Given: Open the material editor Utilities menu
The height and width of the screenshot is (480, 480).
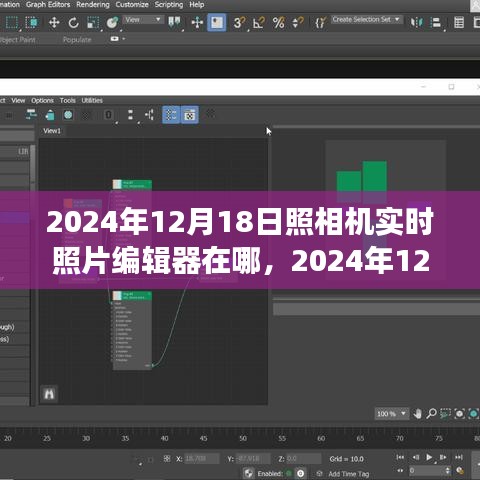Looking at the screenshot, I should (x=92, y=100).
